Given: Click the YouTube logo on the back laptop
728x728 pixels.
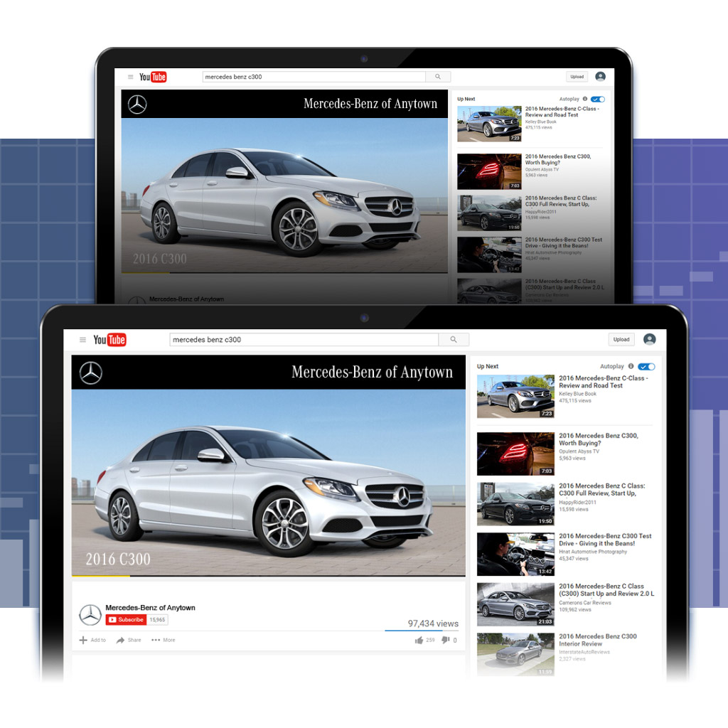Looking at the screenshot, I should coord(153,77).
